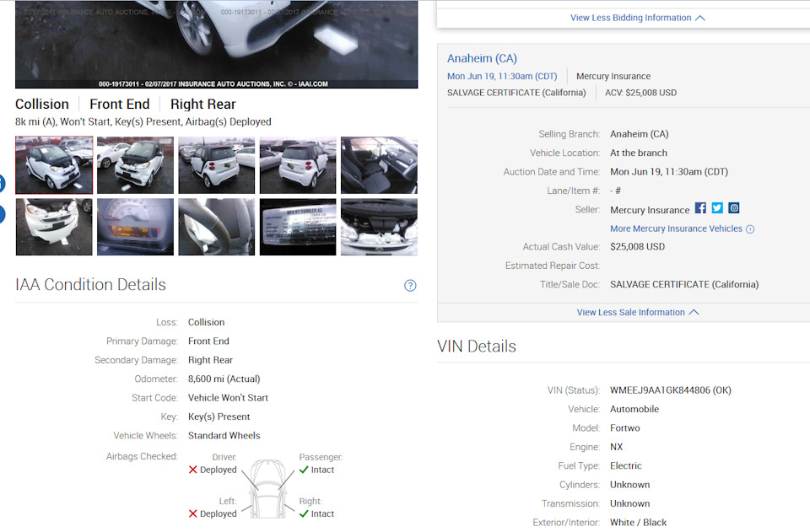This screenshot has height=532, width=810.
Task: Click the Standard Wheels value
Action: coord(224,436)
